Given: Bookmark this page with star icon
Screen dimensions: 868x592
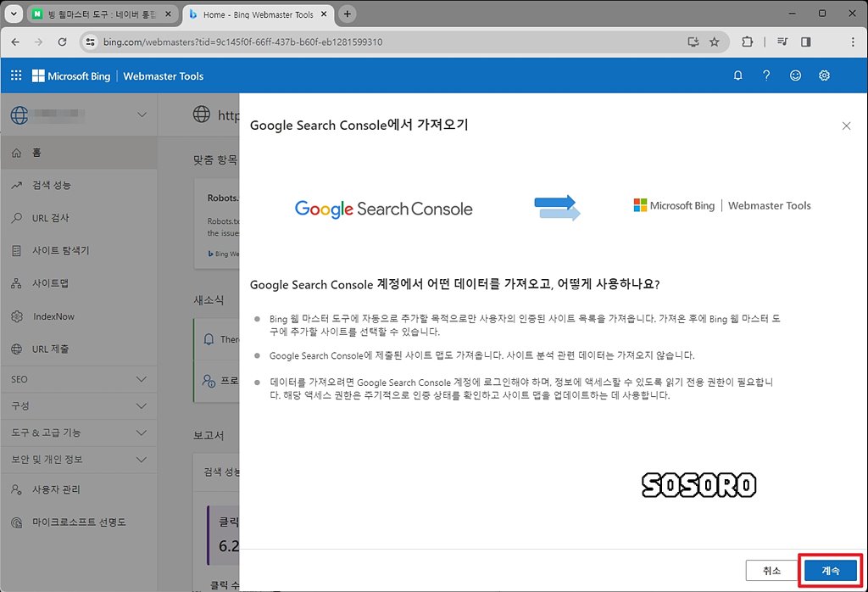Looking at the screenshot, I should 714,42.
